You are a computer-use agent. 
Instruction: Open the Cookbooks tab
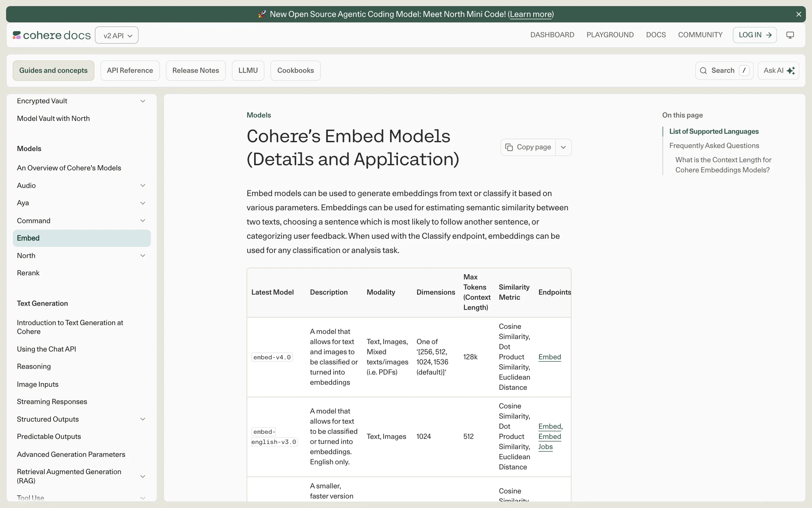295,70
